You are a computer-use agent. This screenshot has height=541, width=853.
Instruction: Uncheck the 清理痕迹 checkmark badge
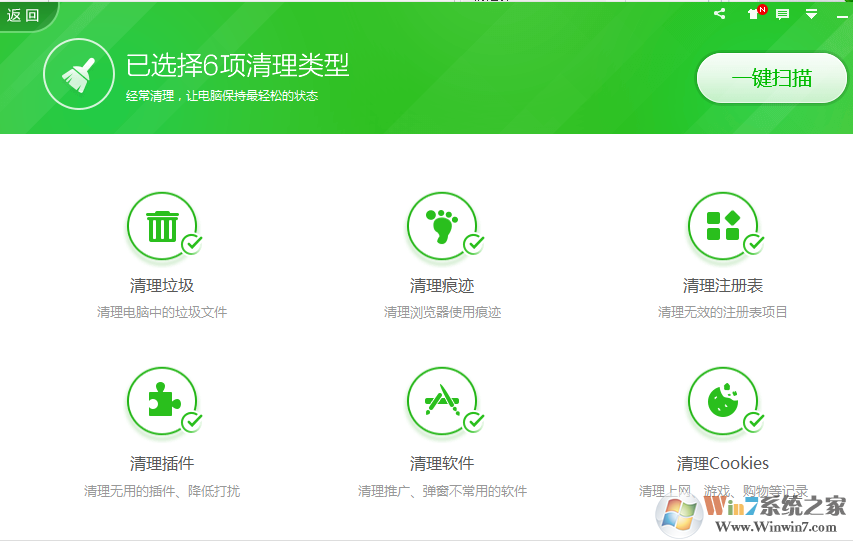coord(474,244)
